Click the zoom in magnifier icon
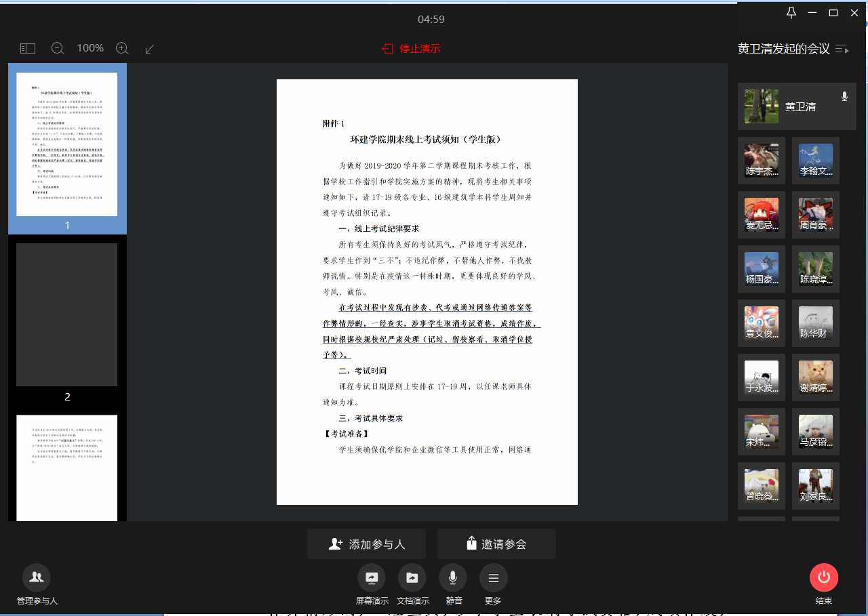 (x=122, y=49)
